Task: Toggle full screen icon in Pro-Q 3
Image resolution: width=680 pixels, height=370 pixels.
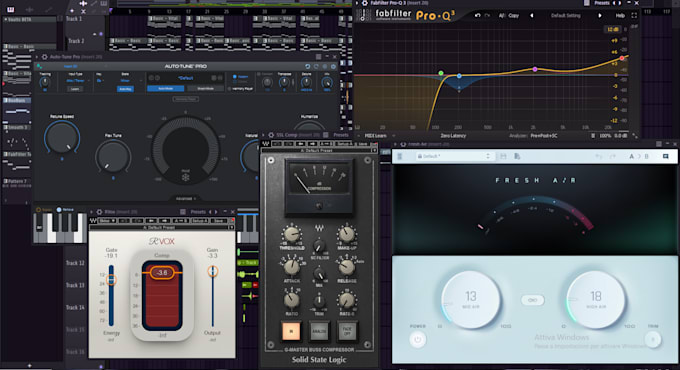Action: (x=634, y=15)
